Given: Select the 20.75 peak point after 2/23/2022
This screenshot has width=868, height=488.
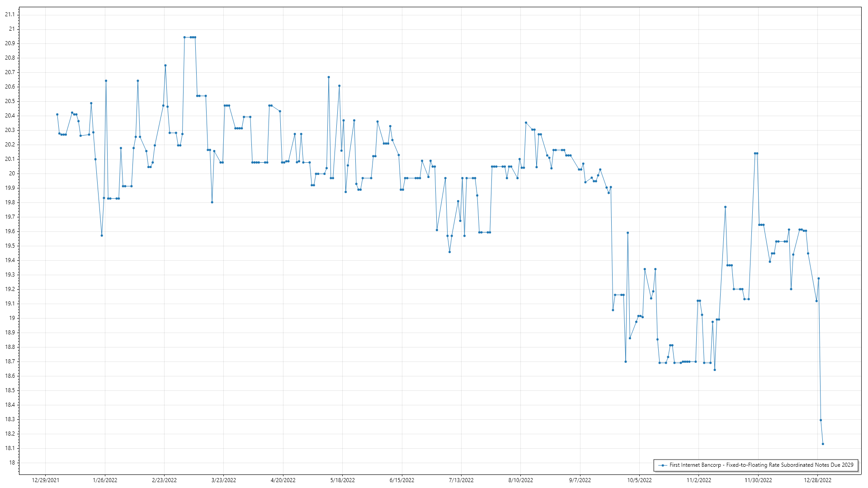Looking at the screenshot, I should click(x=165, y=66).
